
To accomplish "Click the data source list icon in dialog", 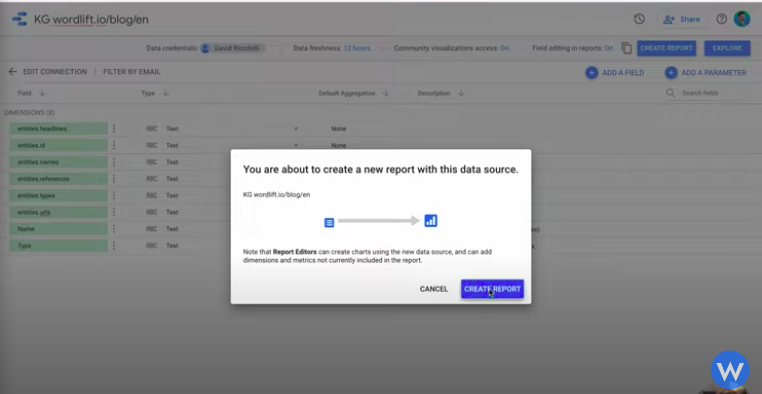I will click(x=329, y=223).
